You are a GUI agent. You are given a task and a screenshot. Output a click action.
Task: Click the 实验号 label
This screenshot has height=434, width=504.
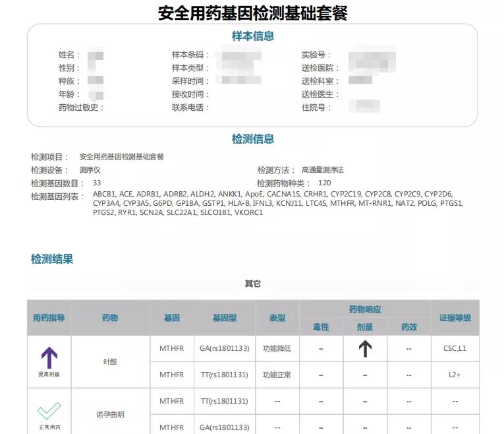316,55
